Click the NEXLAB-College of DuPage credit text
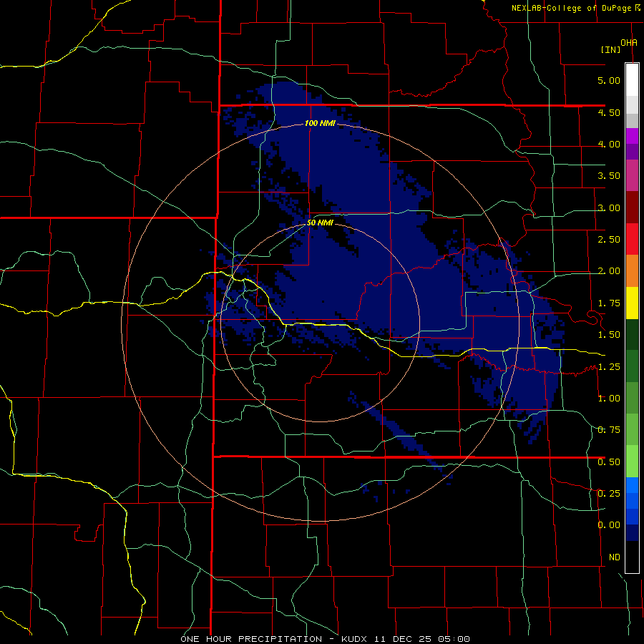Screen dimensions: 644x644 pyautogui.click(x=571, y=8)
